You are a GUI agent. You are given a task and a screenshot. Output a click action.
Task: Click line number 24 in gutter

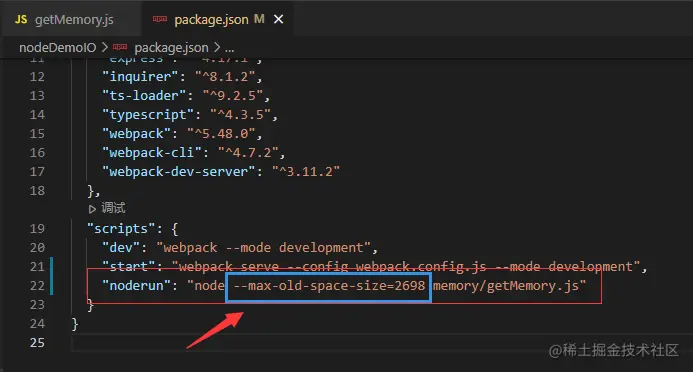37,324
